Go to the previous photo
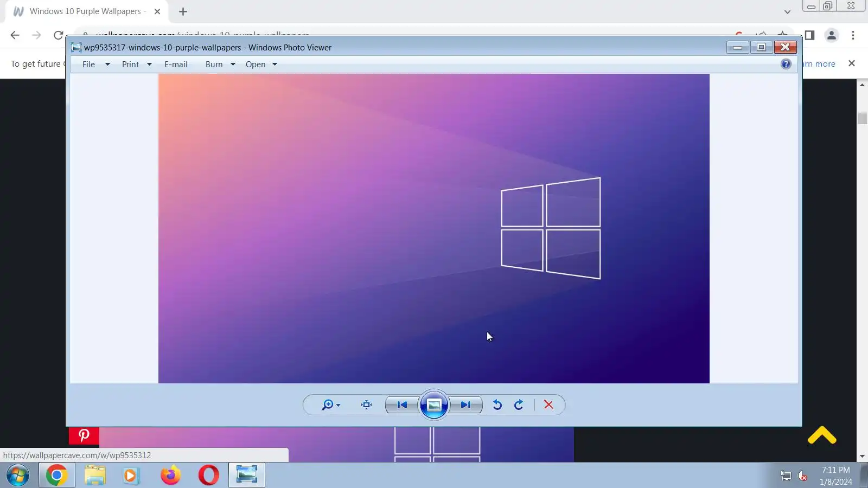868x488 pixels. click(402, 405)
